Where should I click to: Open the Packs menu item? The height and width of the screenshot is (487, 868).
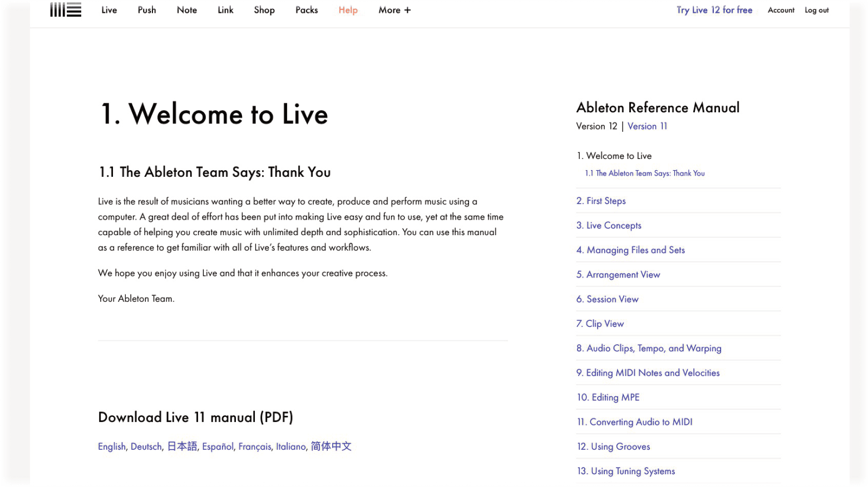(x=307, y=10)
